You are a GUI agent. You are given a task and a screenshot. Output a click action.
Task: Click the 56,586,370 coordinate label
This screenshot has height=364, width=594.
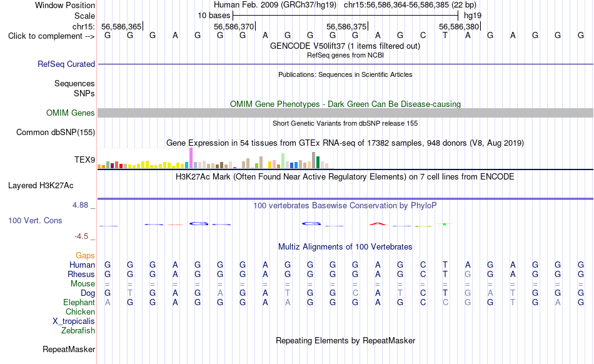234,26
